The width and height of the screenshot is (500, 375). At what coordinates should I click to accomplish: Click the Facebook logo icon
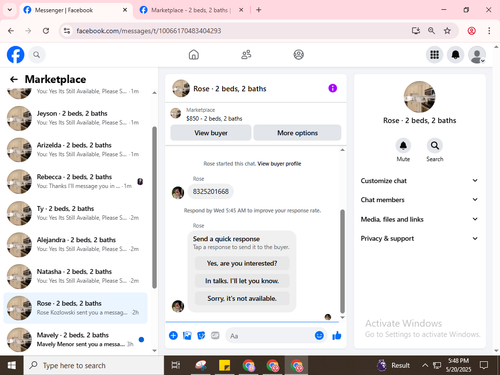pos(15,55)
